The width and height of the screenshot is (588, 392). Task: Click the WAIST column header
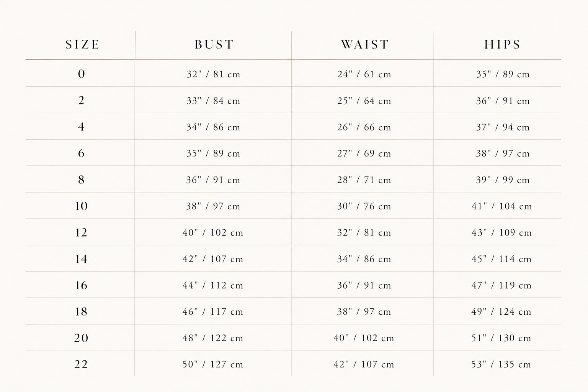pos(365,45)
